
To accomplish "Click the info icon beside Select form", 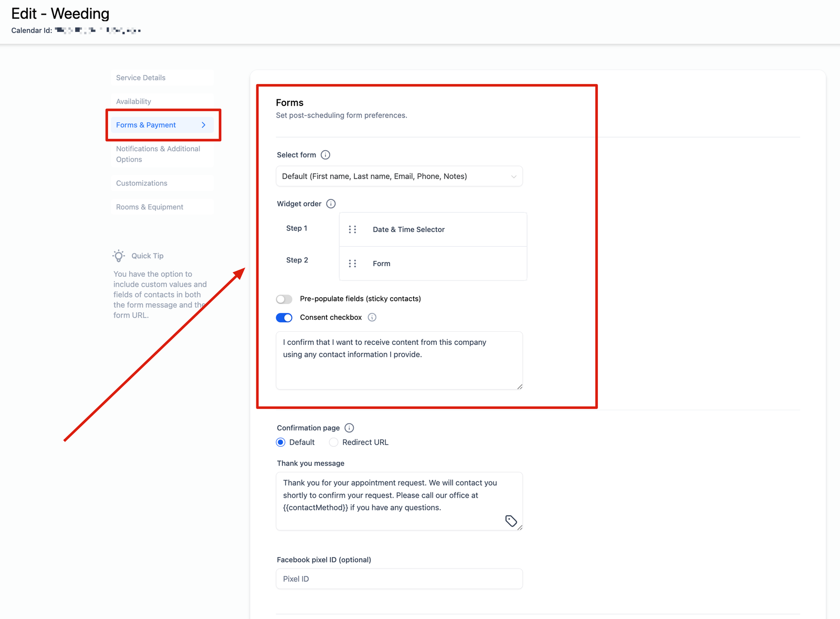I will point(325,155).
